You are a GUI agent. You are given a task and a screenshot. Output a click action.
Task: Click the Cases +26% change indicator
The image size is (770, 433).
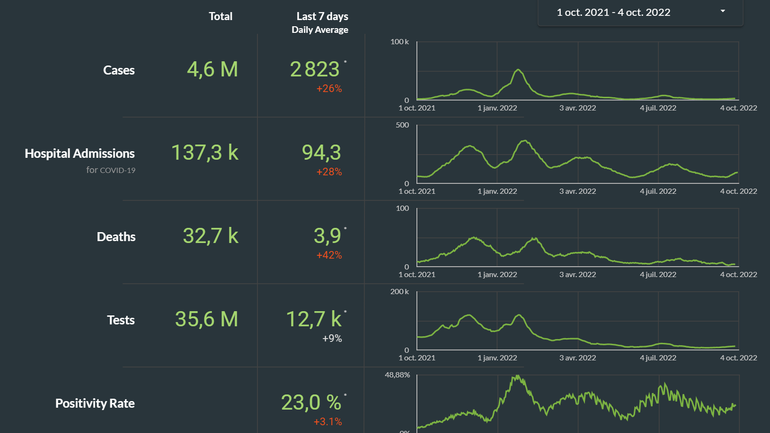tap(329, 89)
